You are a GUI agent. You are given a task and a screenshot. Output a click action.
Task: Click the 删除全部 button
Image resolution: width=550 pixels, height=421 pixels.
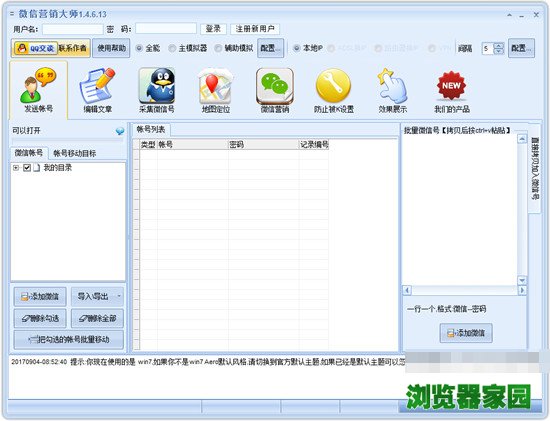[x=97, y=318]
